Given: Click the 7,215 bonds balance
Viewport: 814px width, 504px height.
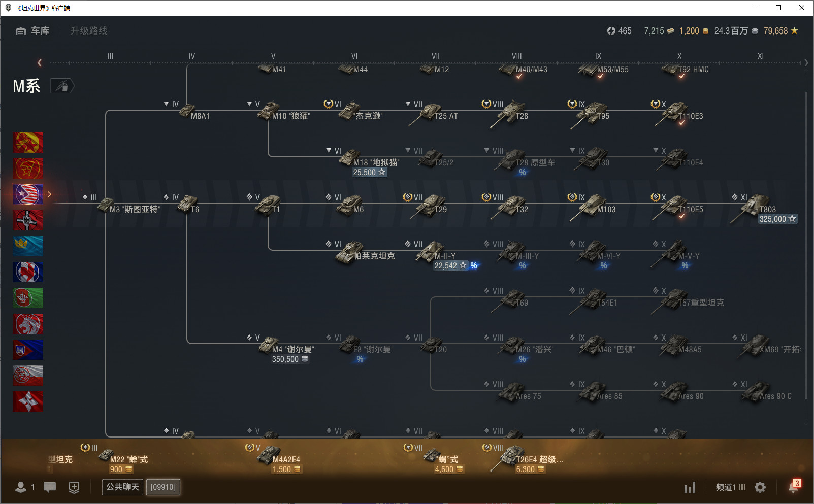Looking at the screenshot, I should coord(659,31).
